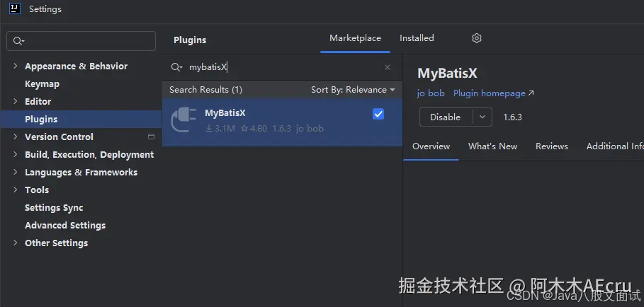Clear the plugin search field
644x307 pixels.
(x=388, y=67)
